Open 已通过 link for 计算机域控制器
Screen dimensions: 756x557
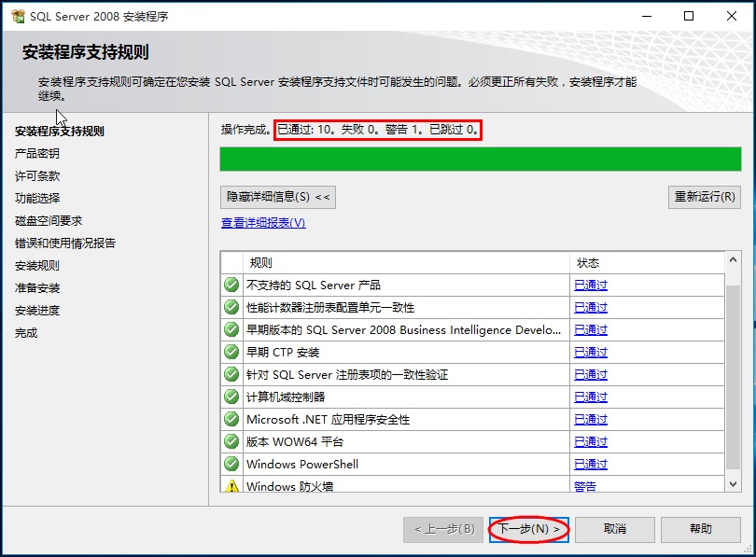coord(591,397)
